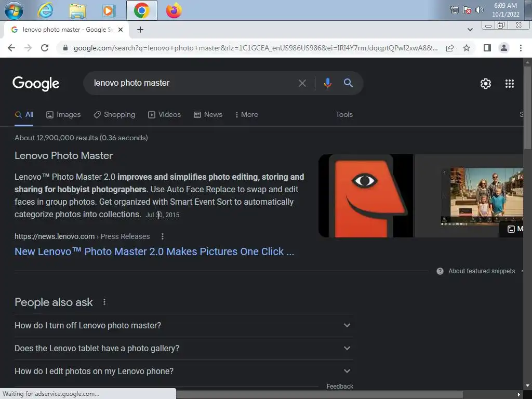Clear the search box with X icon
The image size is (532, 399).
[302, 83]
